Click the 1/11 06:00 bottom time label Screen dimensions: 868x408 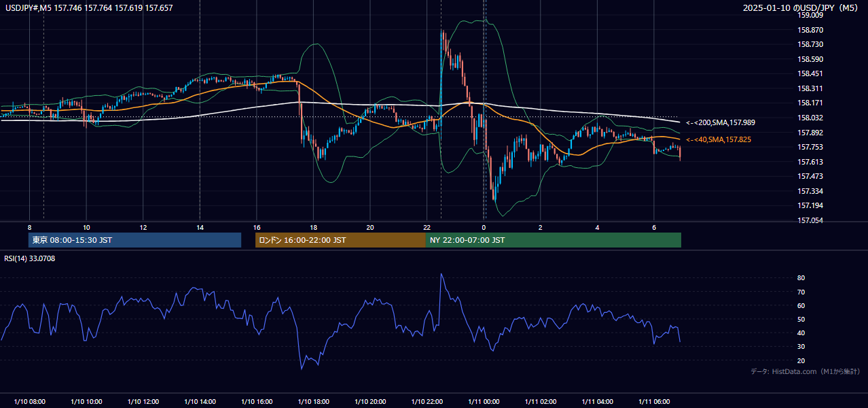tap(653, 402)
